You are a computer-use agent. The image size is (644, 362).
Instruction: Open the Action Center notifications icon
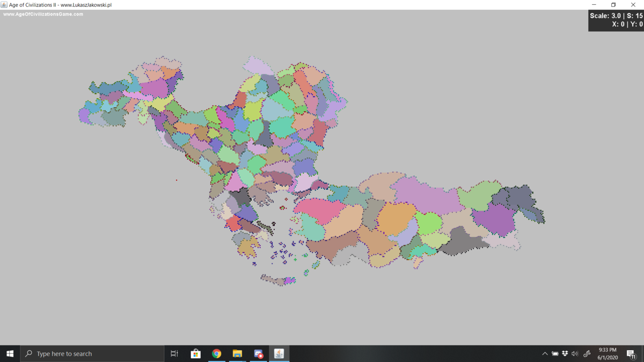click(x=631, y=353)
